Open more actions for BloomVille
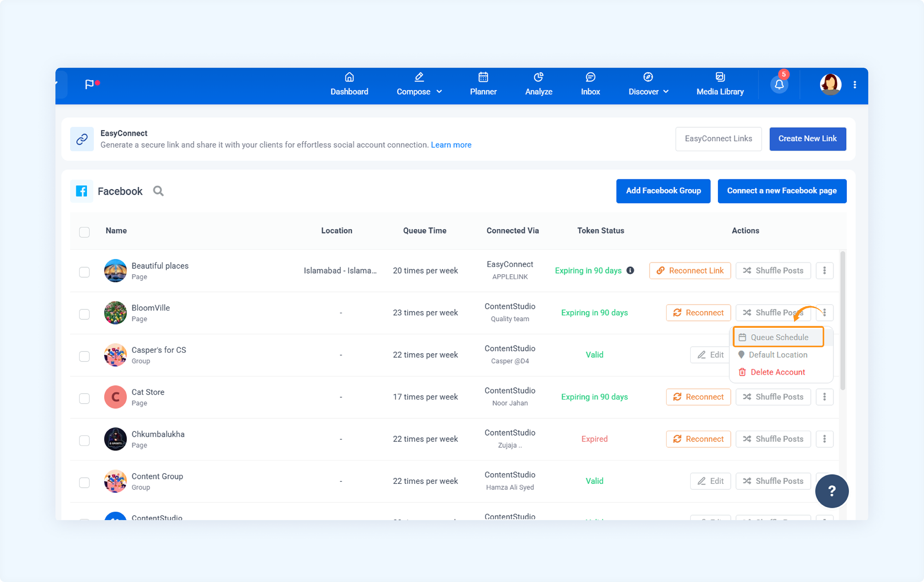 (824, 312)
